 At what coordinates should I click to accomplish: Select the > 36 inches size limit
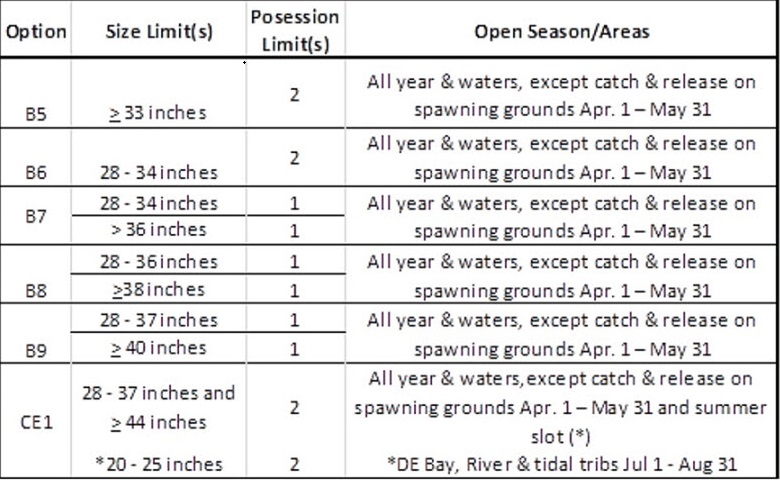pos(157,230)
